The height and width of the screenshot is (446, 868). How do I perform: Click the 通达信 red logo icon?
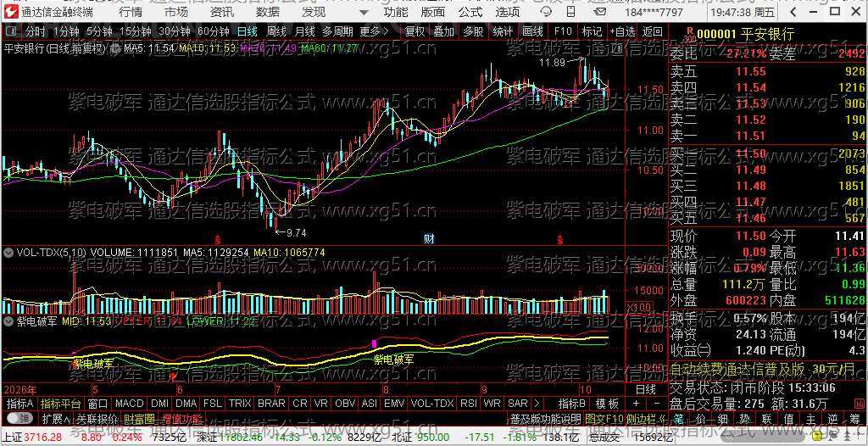pyautogui.click(x=11, y=12)
